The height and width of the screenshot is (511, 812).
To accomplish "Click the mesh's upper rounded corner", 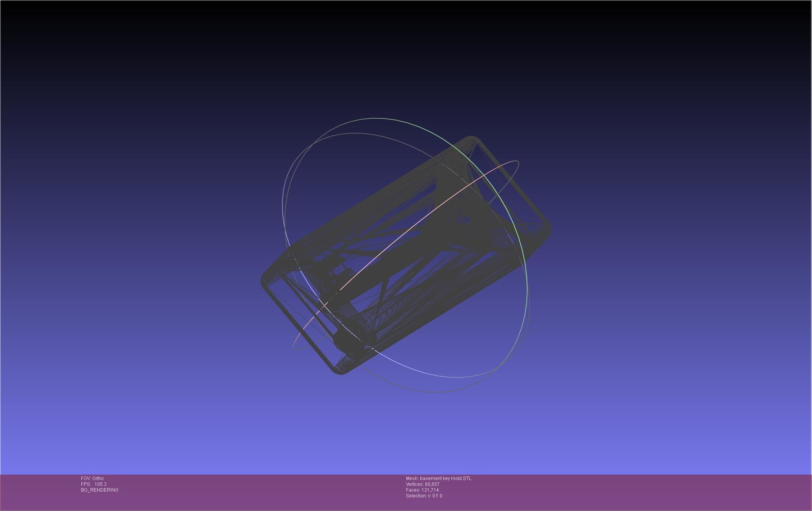I will click(x=471, y=139).
